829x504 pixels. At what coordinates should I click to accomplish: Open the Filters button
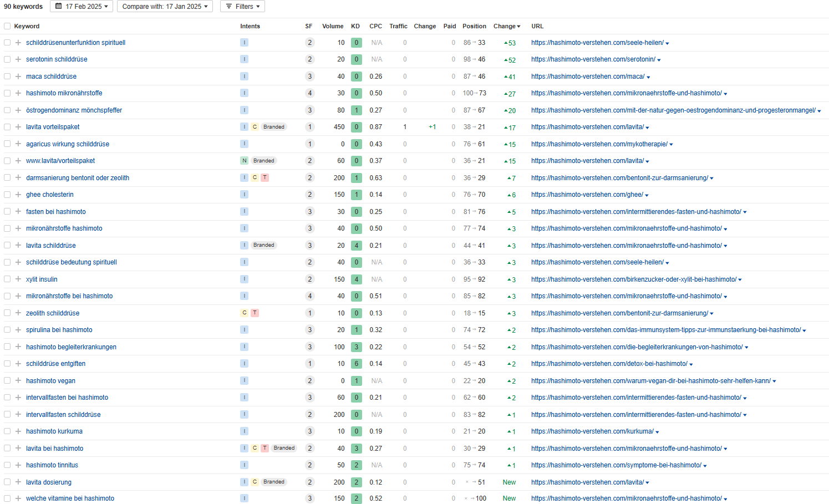pos(242,7)
